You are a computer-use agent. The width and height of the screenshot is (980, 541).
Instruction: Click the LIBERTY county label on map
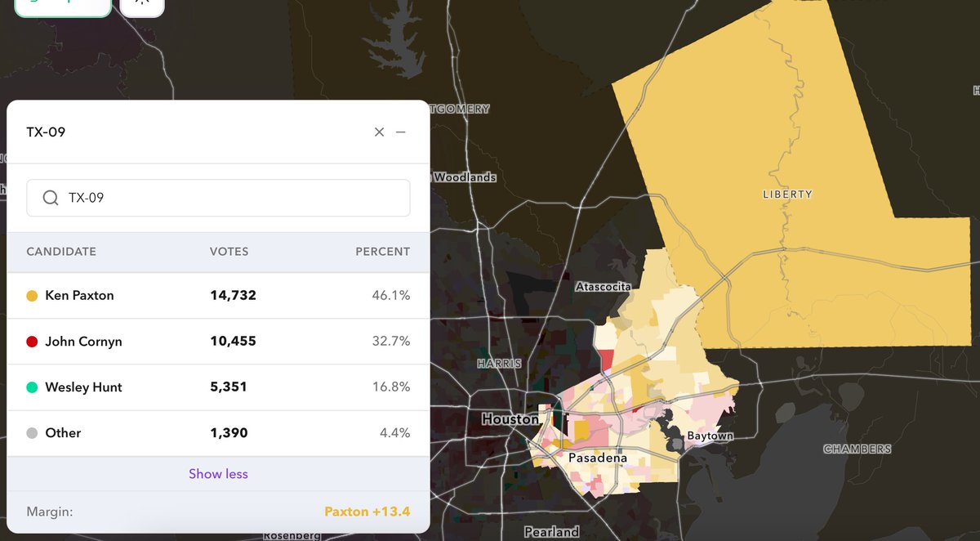point(787,194)
